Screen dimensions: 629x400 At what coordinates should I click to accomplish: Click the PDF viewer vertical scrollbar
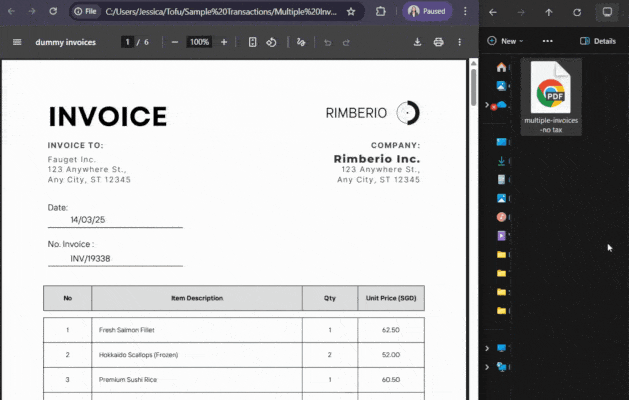pyautogui.click(x=473, y=87)
